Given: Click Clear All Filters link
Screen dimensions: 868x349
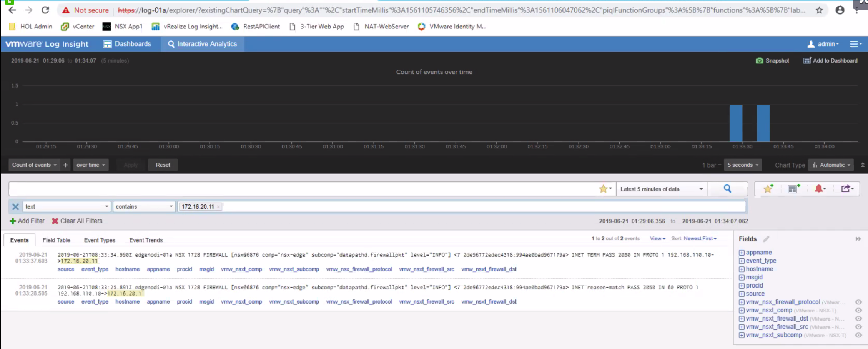Looking at the screenshot, I should pos(77,221).
